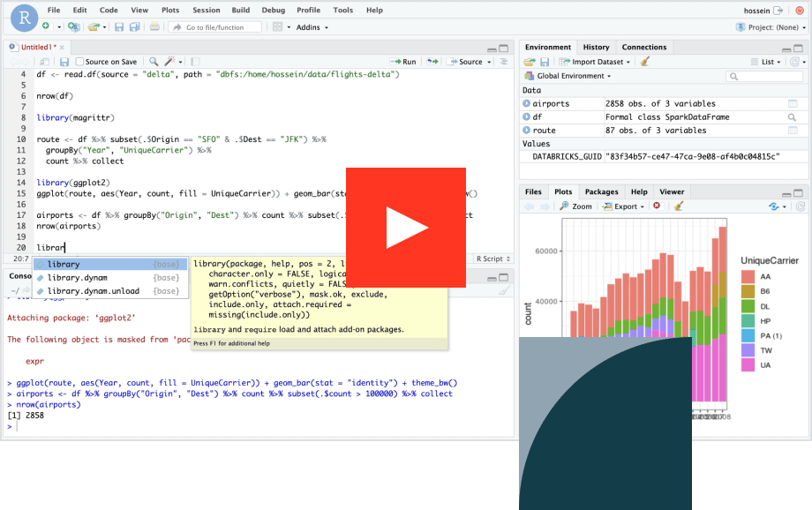812x510 pixels.
Task: Open the code tools magic wand
Action: point(170,62)
